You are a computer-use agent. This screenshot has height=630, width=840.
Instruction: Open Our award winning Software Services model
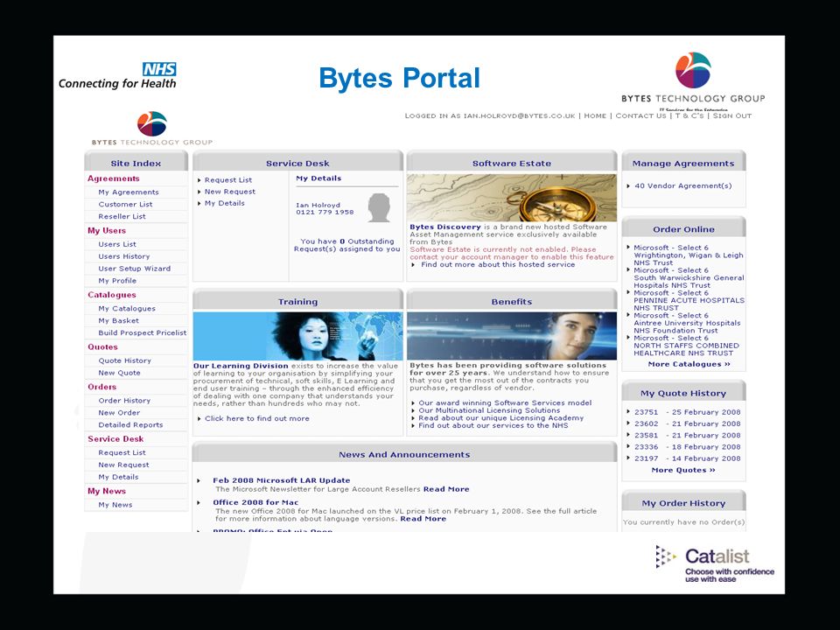(x=505, y=402)
